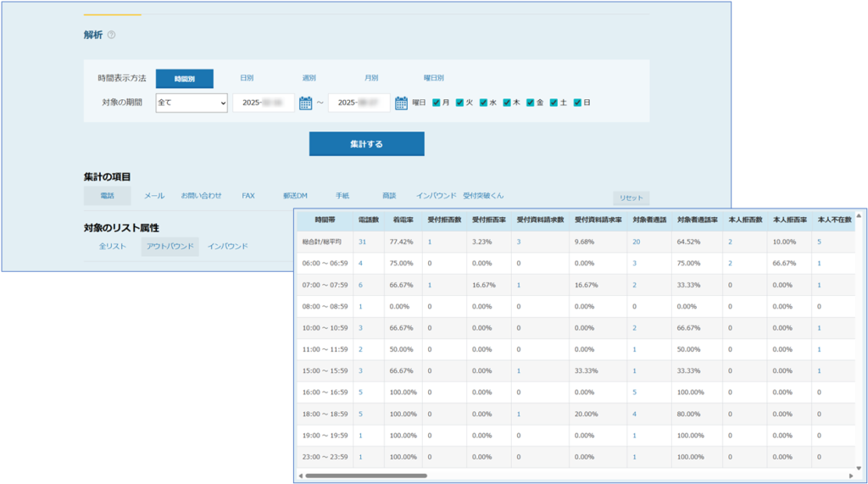
Task: Click the 集計する button
Action: (366, 144)
